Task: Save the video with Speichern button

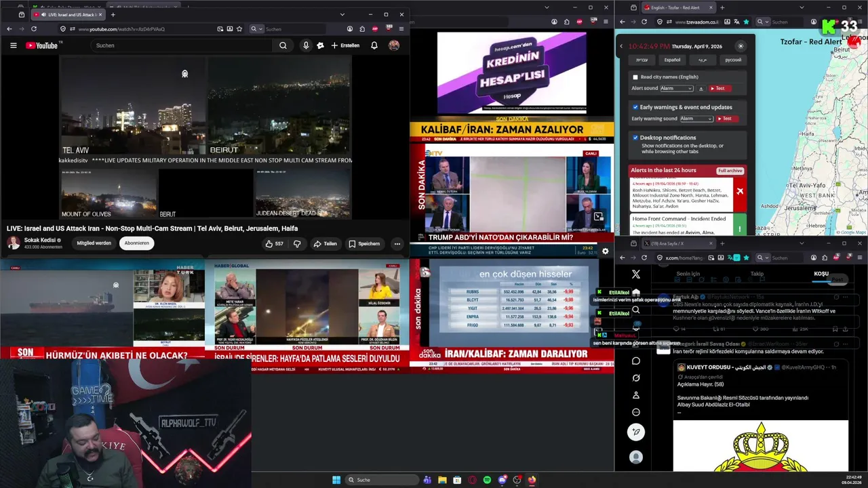Action: 364,243
